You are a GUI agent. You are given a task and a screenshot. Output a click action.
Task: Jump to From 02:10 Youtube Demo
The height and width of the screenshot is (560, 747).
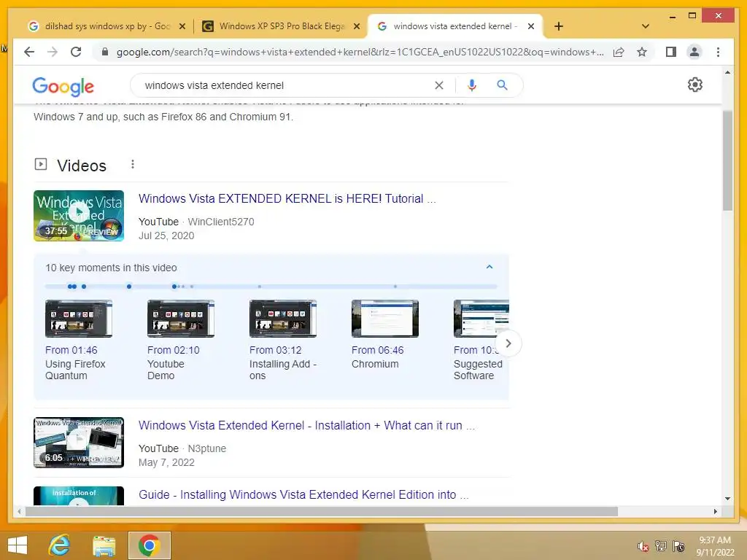click(174, 363)
